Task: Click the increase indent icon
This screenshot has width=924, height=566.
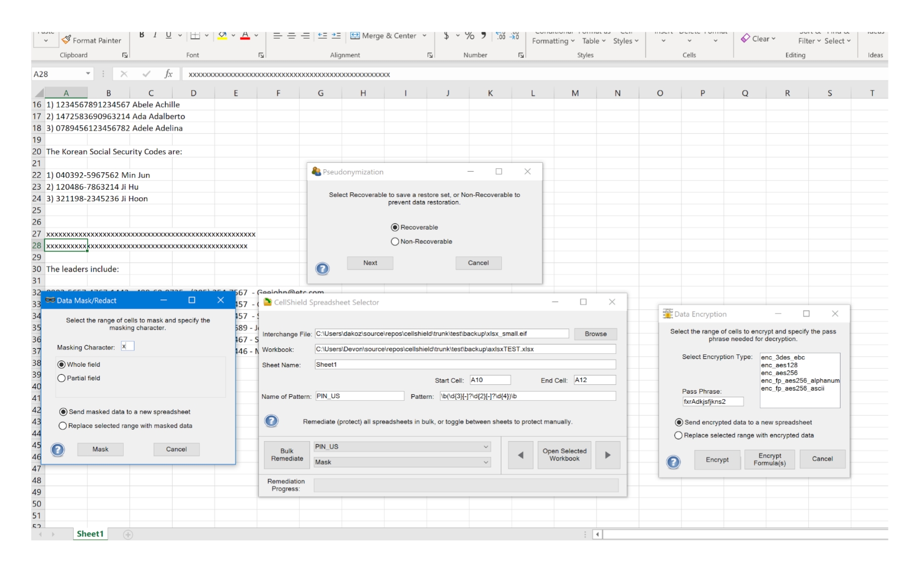Action: click(336, 36)
